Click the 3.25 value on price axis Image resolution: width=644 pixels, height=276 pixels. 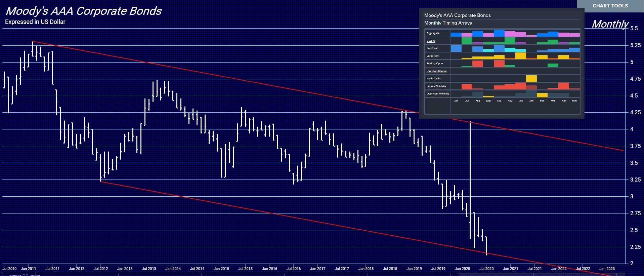[635, 180]
